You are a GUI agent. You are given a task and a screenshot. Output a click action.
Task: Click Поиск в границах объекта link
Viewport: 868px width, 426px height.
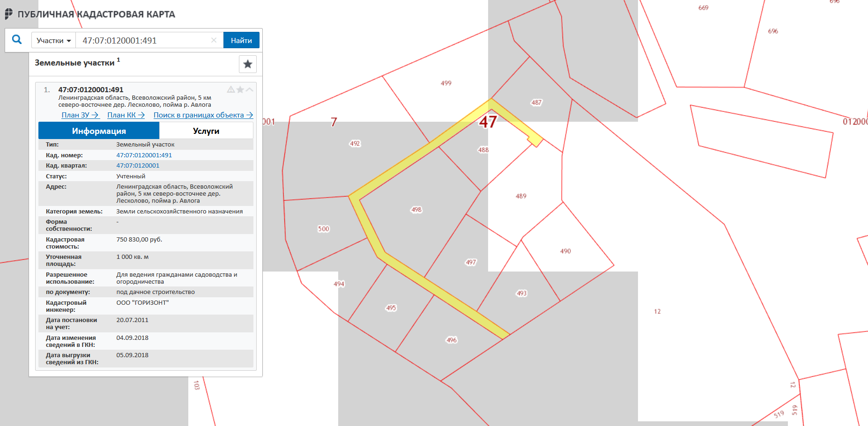pyautogui.click(x=203, y=115)
